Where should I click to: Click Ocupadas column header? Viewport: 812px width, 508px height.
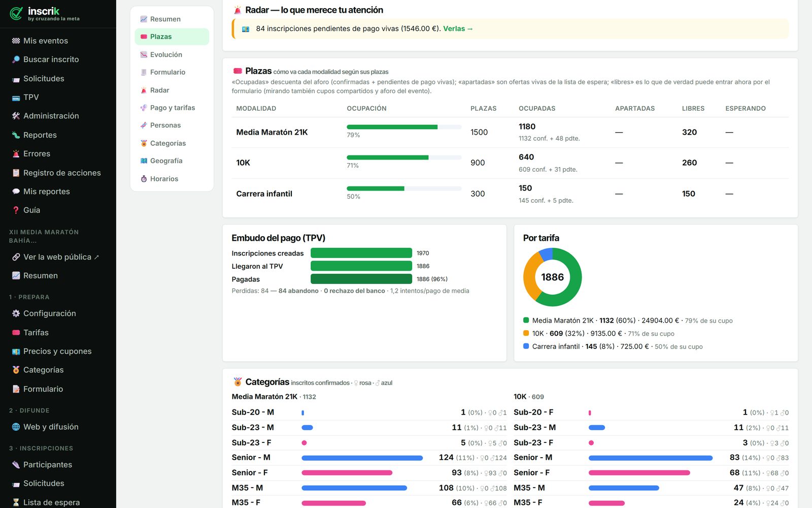click(x=537, y=108)
